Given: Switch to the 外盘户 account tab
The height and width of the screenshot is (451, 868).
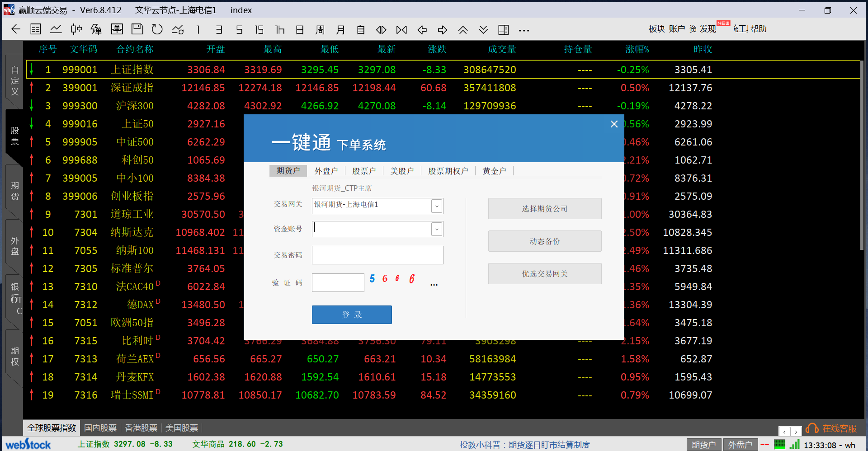Looking at the screenshot, I should 326,170.
